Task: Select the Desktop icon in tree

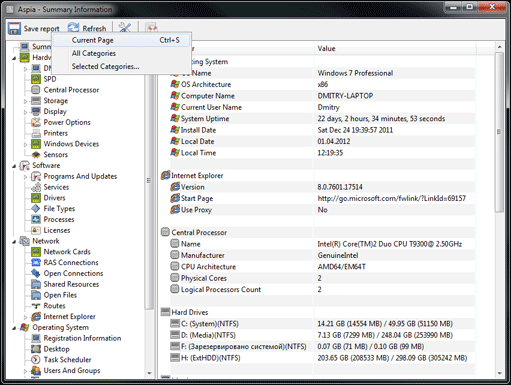Action: pyautogui.click(x=36, y=349)
